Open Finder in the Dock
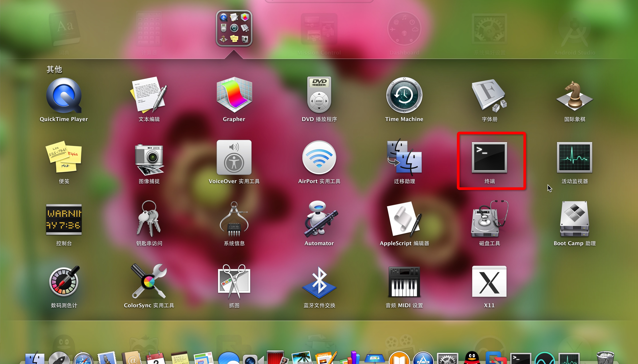The image size is (638, 364). pyautogui.click(x=35, y=358)
